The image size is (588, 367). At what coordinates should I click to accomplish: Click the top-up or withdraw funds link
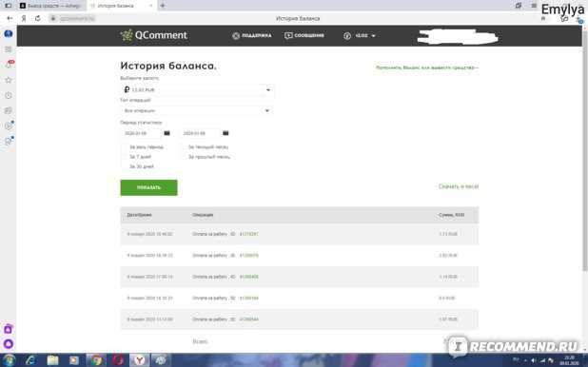tap(427, 68)
